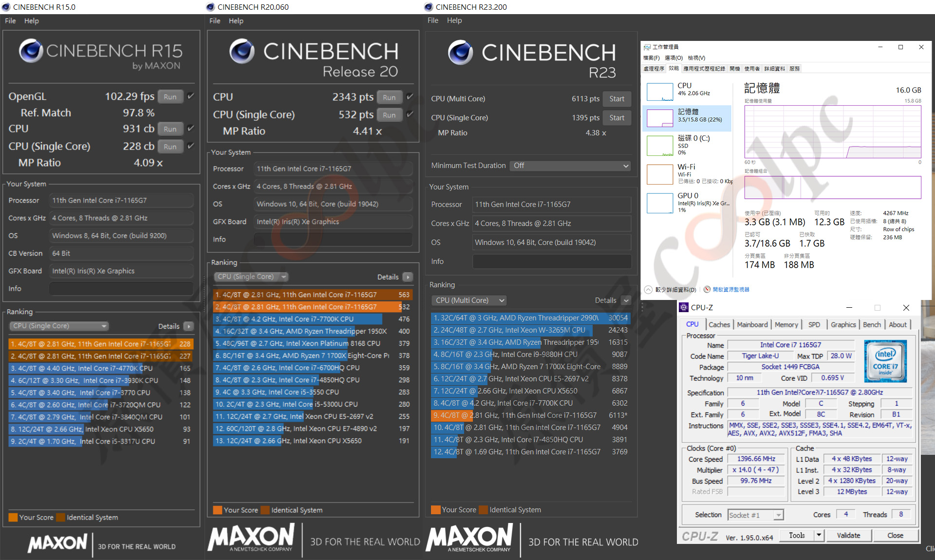Open 開啟資源監視器 link in Task Manager
This screenshot has width=935, height=560.
click(731, 290)
